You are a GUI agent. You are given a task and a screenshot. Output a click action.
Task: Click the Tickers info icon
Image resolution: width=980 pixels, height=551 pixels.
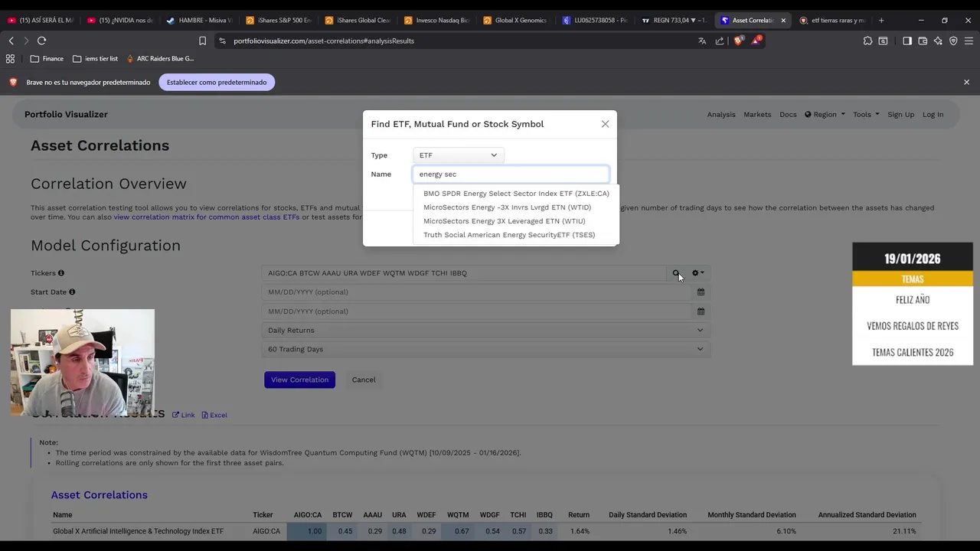61,273
